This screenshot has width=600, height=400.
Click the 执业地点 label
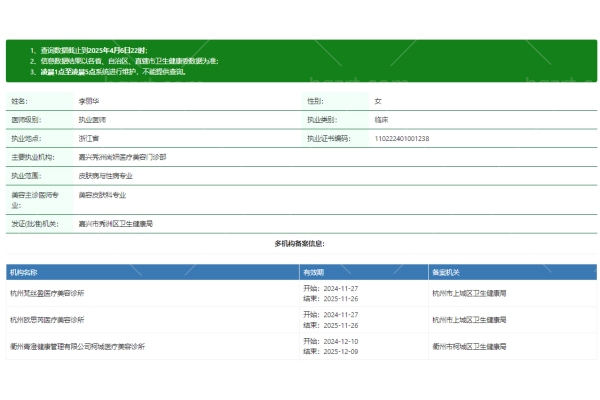click(26, 139)
